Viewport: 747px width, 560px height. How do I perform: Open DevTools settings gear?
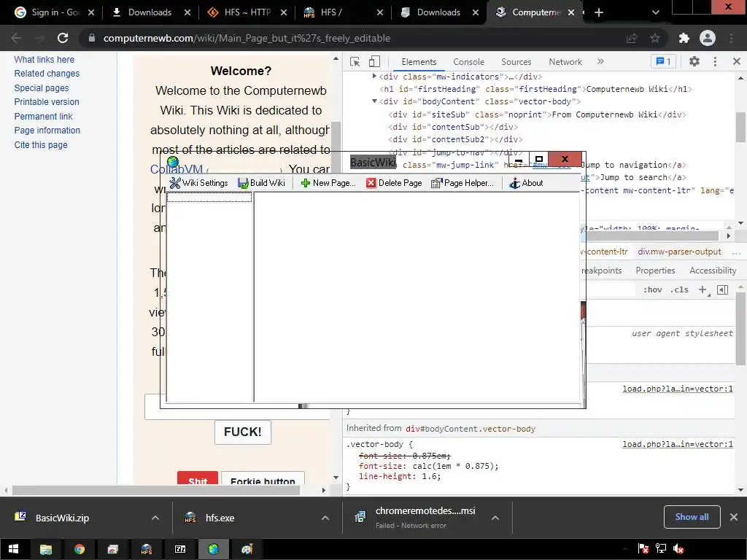[694, 61]
